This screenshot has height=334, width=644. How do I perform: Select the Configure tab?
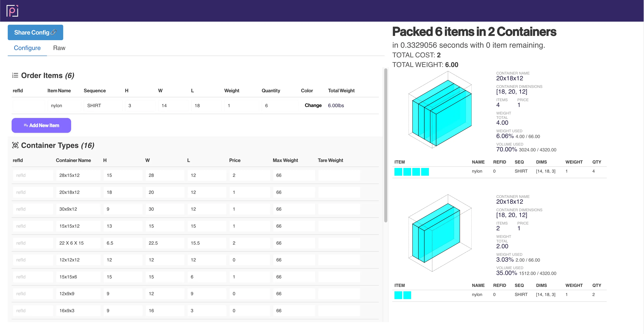click(27, 48)
